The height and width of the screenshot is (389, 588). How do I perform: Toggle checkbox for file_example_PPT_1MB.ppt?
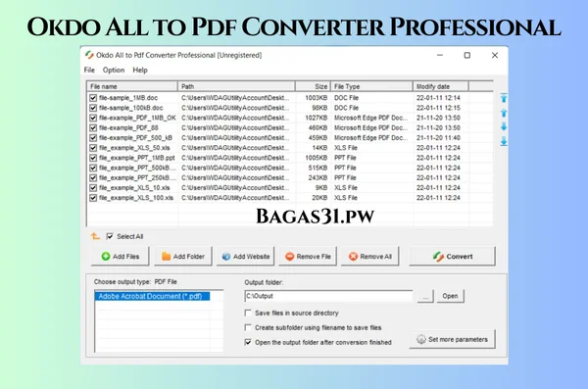click(x=93, y=158)
